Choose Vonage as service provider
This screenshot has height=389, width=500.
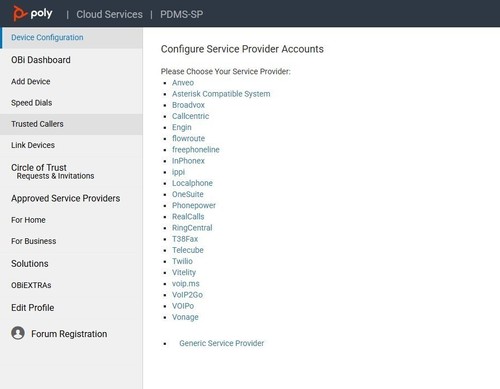pyautogui.click(x=185, y=317)
